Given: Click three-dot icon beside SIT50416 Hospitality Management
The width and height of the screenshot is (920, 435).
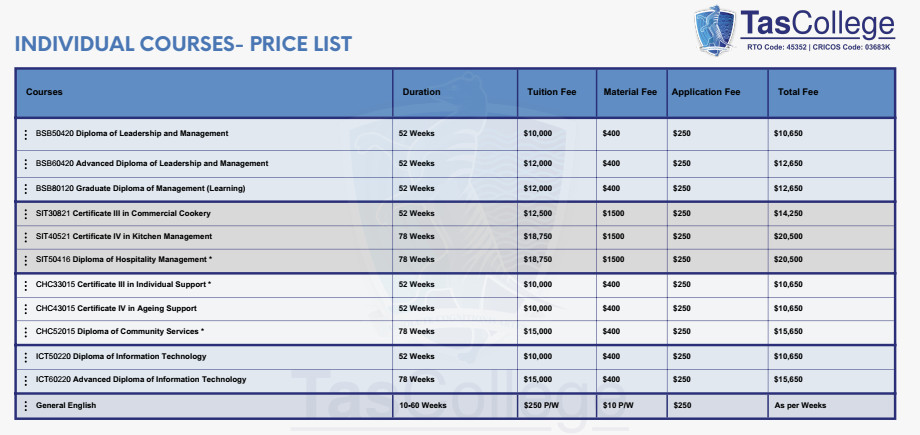Looking at the screenshot, I should (26, 260).
